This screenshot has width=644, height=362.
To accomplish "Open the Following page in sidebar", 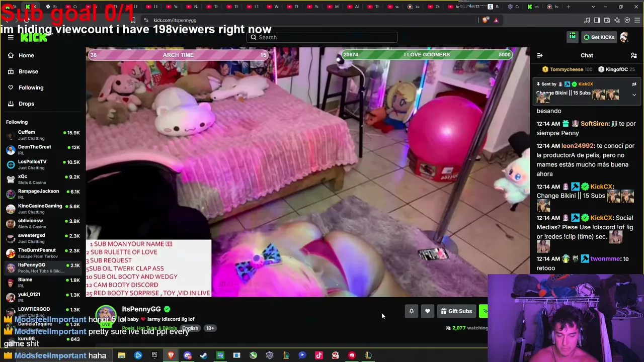I will pos(26,87).
